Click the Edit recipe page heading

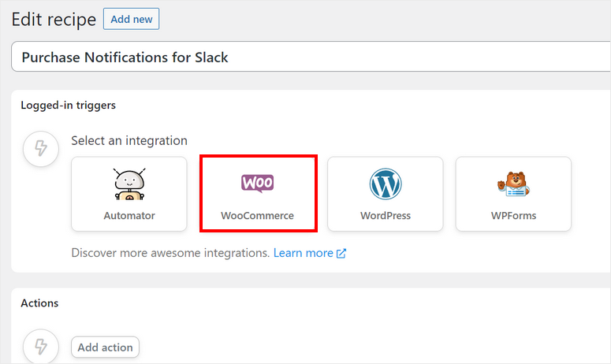(x=54, y=19)
